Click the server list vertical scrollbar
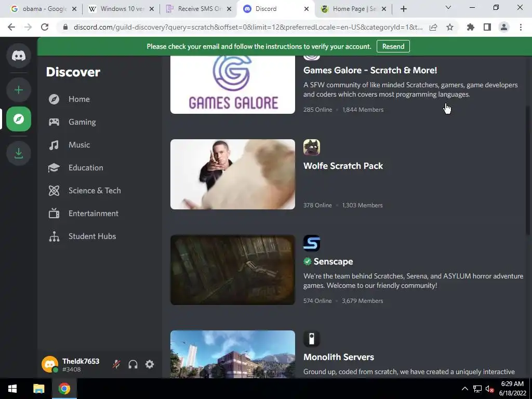532x399 pixels. [528, 170]
